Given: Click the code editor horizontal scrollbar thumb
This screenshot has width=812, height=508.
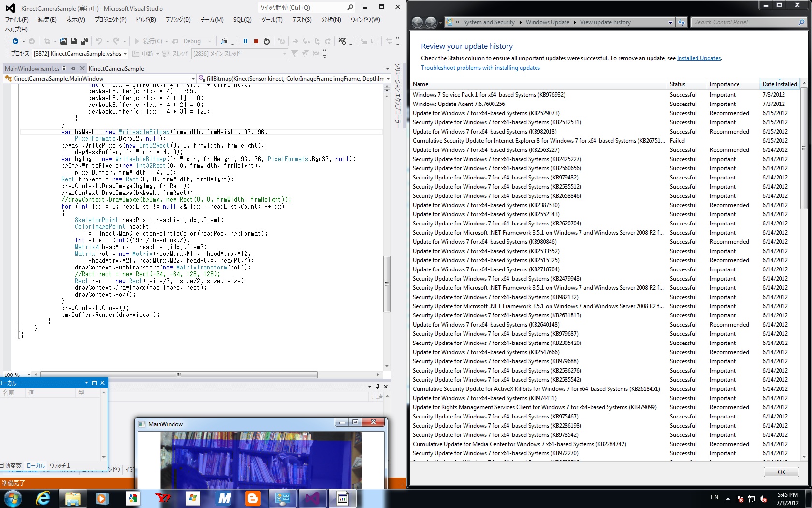Looking at the screenshot, I should pyautogui.click(x=179, y=374).
